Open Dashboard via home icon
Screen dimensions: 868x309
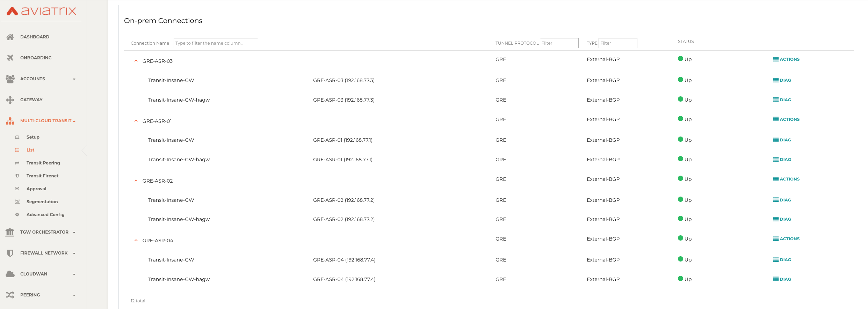10,37
